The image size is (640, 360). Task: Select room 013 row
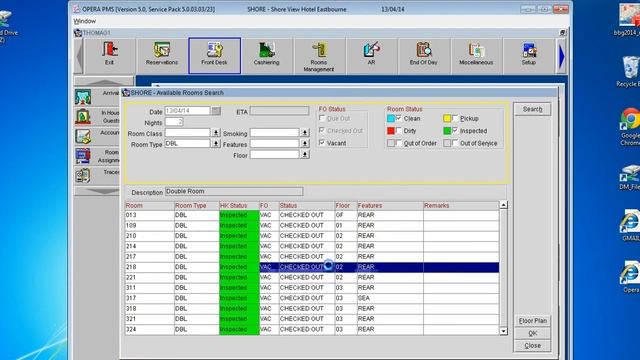(312, 215)
